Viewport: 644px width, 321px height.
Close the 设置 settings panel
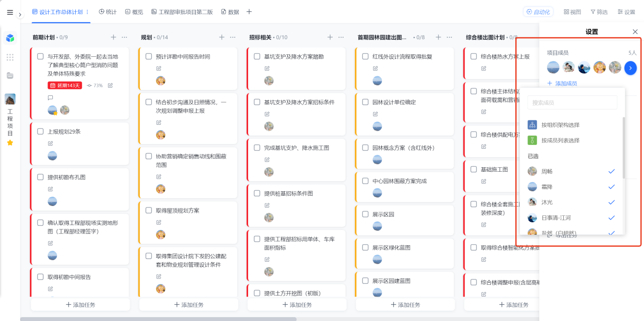[x=635, y=32]
